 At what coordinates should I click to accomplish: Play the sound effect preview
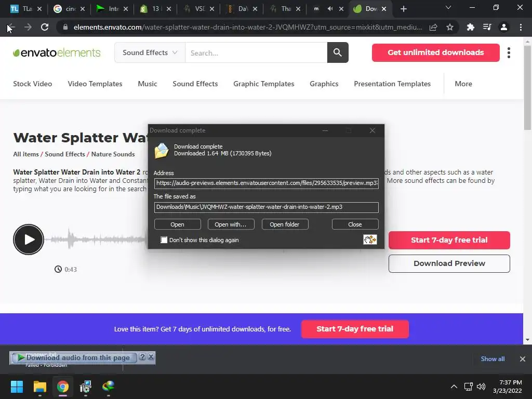29,240
